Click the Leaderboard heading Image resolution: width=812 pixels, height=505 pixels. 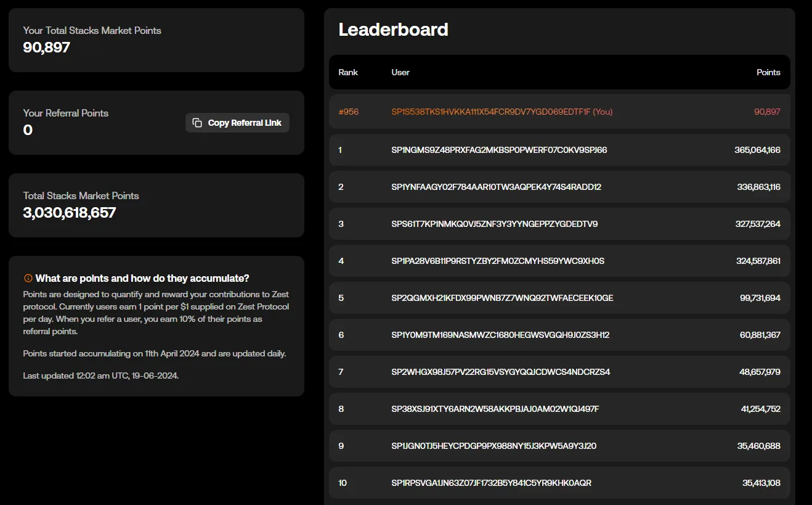click(x=394, y=29)
